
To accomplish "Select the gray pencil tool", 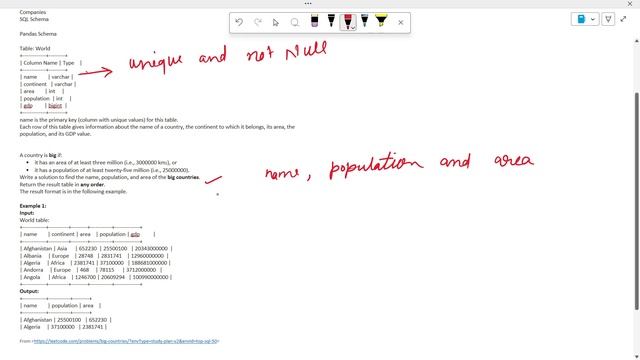I will tap(364, 21).
